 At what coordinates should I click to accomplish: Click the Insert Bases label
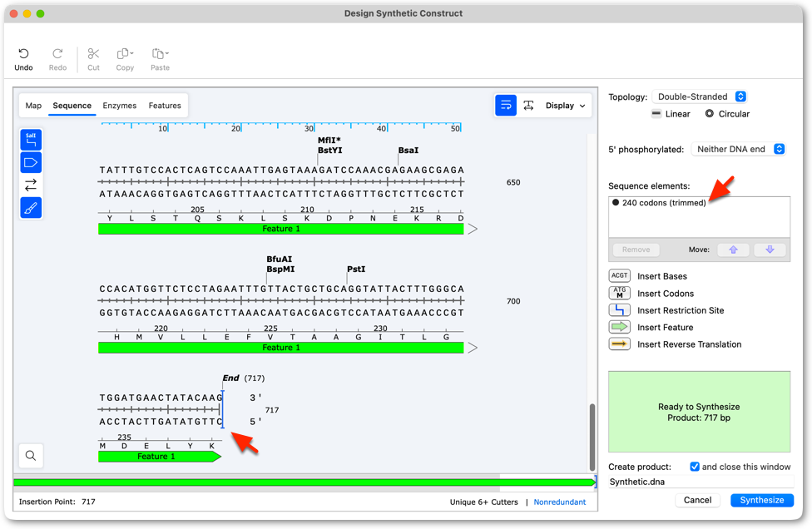click(x=661, y=276)
